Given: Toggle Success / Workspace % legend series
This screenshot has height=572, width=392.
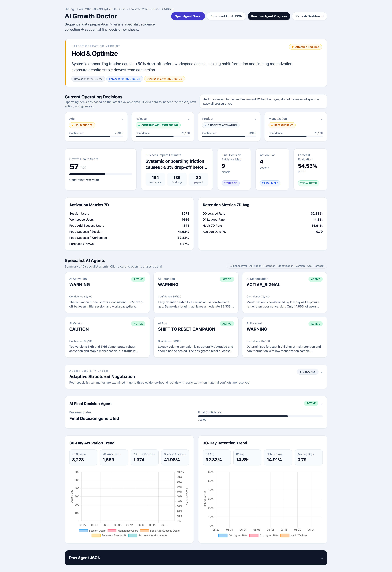Looking at the screenshot, I should point(148,535).
